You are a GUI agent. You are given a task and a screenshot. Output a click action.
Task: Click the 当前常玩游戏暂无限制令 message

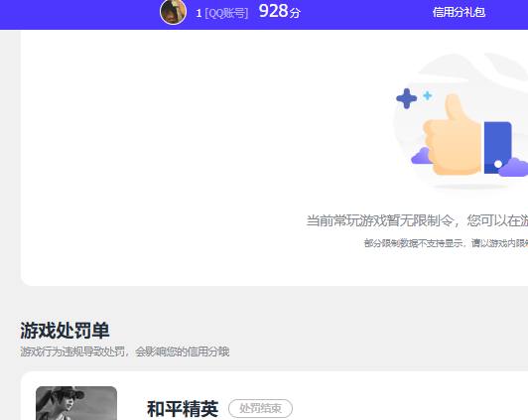(x=417, y=221)
